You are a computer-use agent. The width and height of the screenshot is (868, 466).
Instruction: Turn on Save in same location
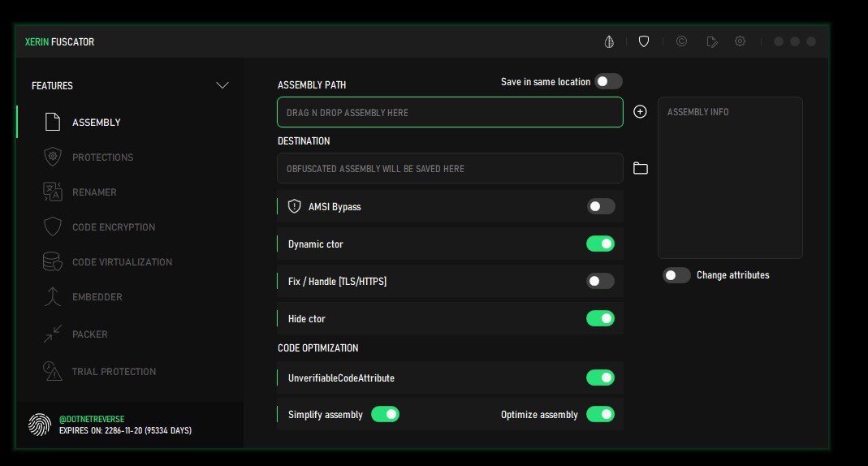(x=608, y=81)
